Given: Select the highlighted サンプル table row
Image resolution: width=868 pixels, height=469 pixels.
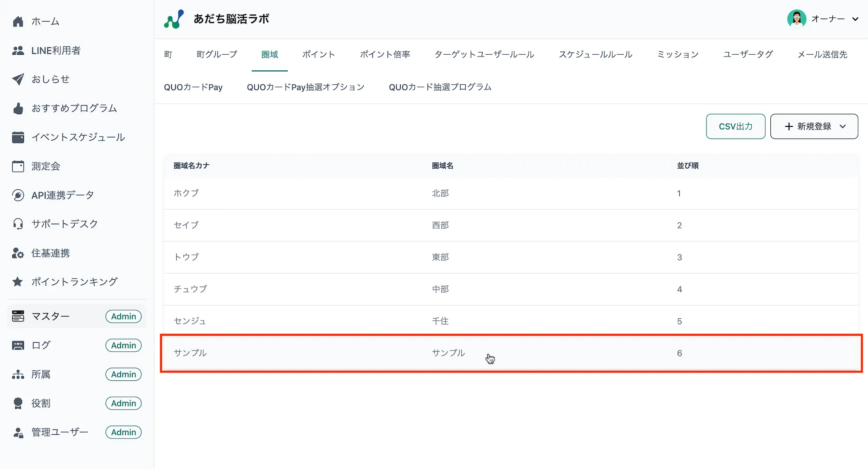Looking at the screenshot, I should click(434, 353).
